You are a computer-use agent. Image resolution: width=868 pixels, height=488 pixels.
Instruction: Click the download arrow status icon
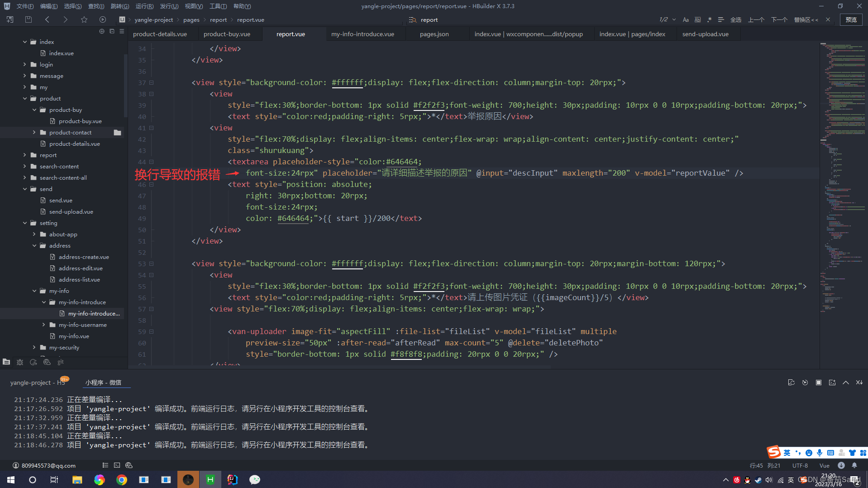(x=841, y=465)
